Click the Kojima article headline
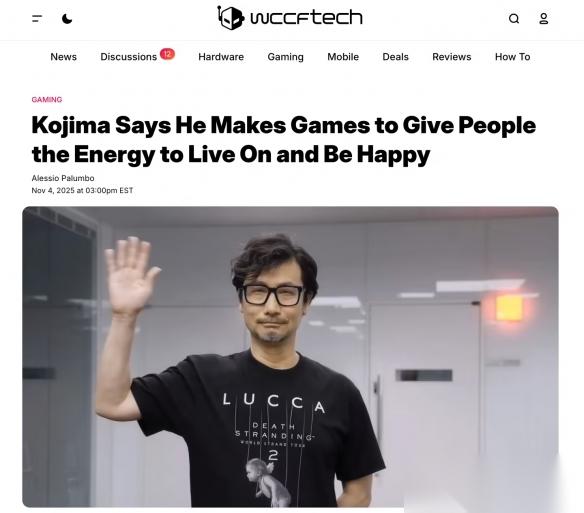 [283, 139]
